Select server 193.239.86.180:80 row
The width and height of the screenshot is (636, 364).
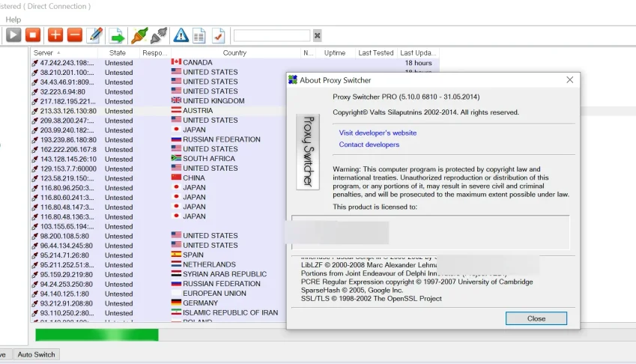158,140
